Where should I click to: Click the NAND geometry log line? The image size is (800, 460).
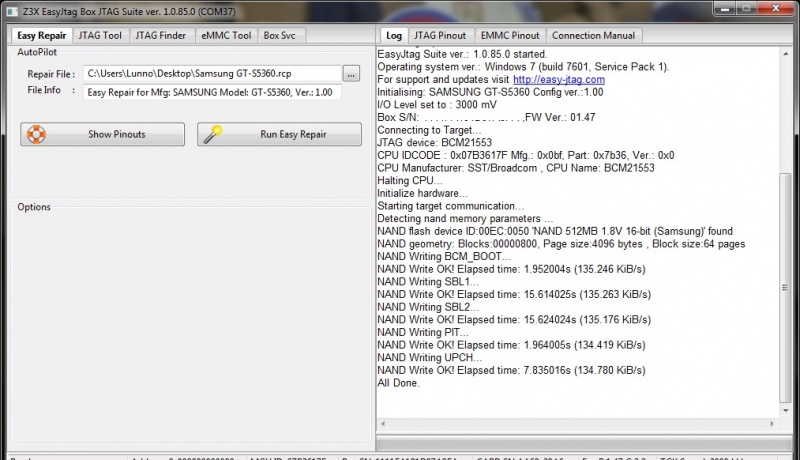[x=561, y=244]
